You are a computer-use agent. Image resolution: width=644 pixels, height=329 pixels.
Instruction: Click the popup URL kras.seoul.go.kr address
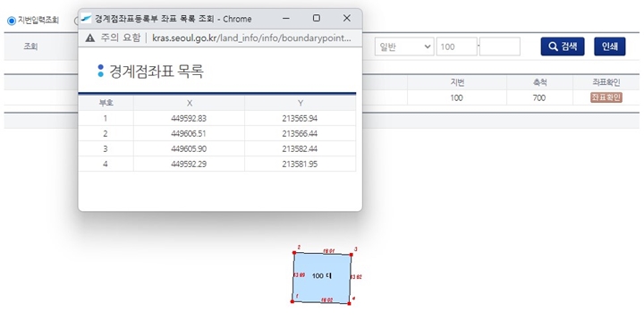[251, 38]
